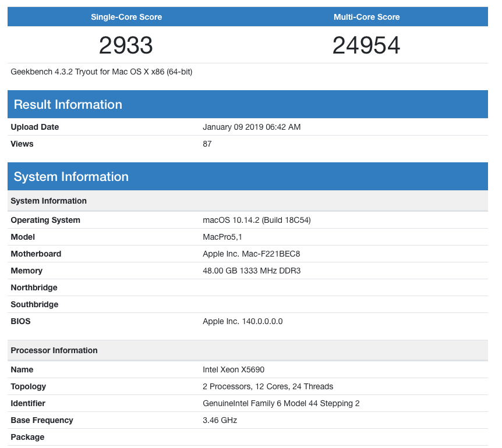Click the Topology label
This screenshot has width=502, height=448.
(x=28, y=386)
